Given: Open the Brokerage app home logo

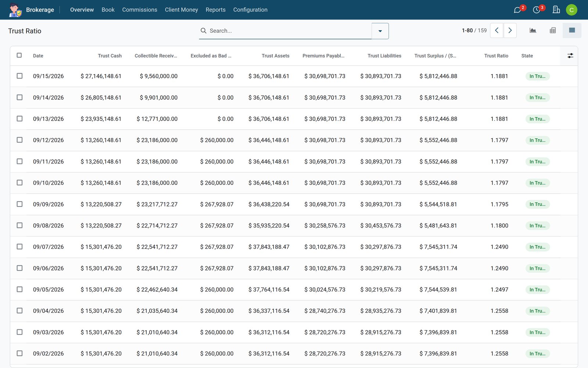Looking at the screenshot, I should [x=15, y=10].
